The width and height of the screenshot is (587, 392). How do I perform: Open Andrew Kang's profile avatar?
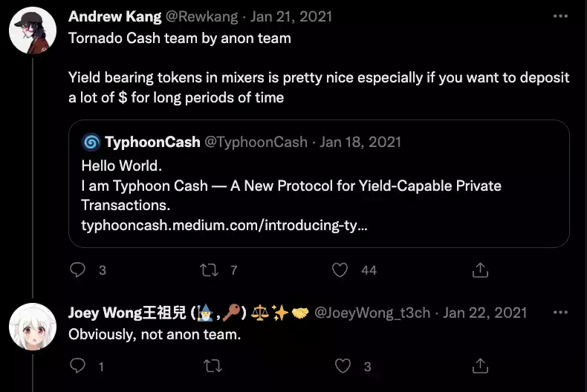[33, 30]
